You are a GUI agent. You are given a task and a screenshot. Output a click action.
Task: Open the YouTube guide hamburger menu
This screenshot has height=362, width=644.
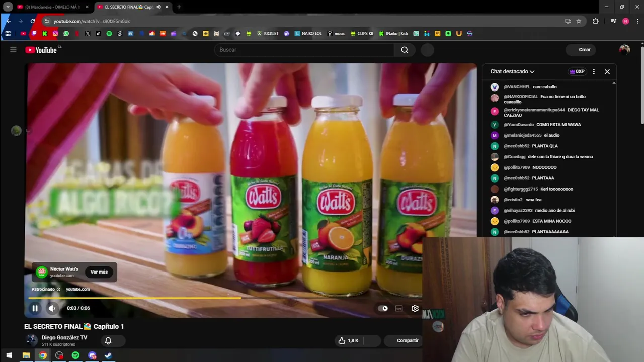pos(13,50)
